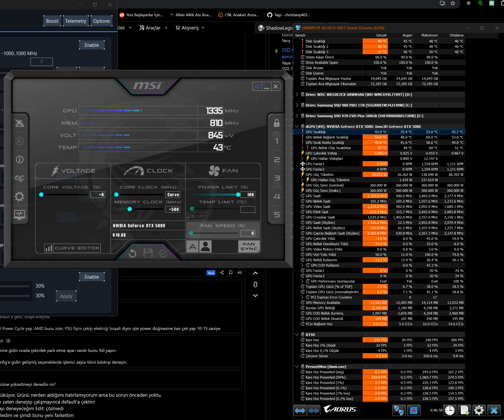Select Afterburner profile slot 1

[277, 141]
